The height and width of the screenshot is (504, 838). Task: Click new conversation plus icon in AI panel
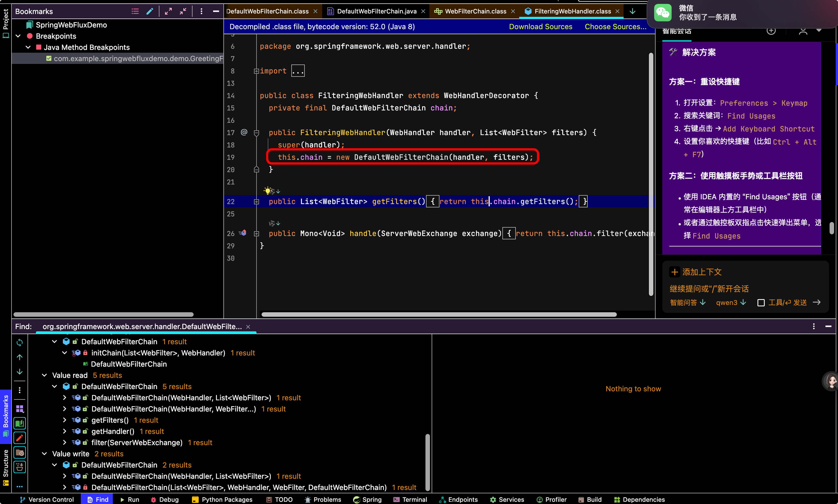tap(771, 31)
